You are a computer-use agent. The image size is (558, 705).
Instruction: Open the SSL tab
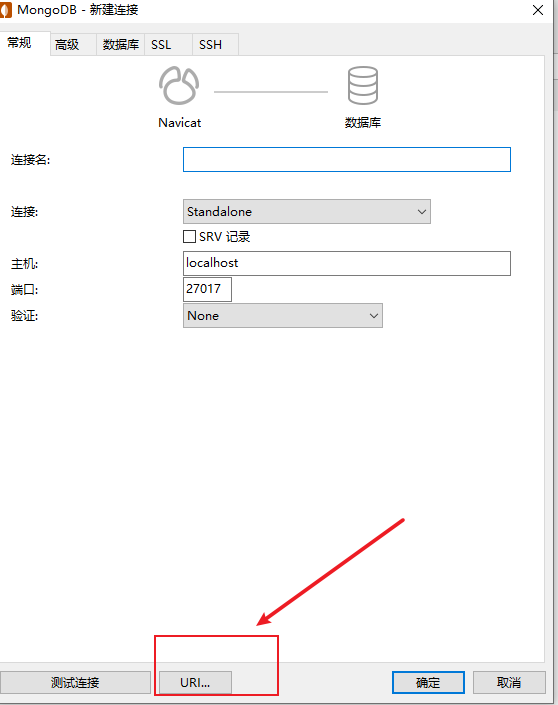(169, 45)
